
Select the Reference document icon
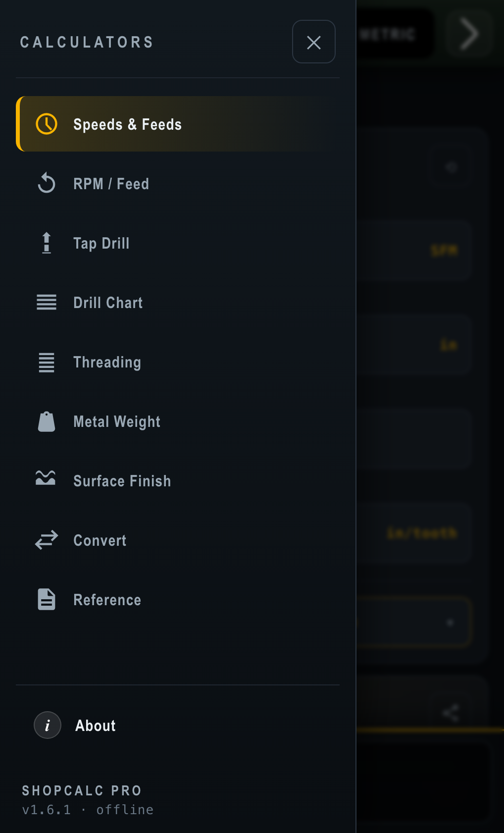[47, 600]
